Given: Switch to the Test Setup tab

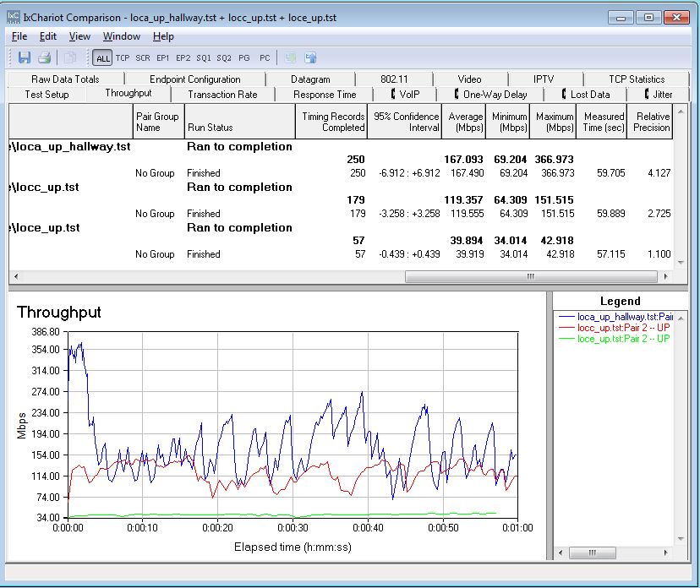Looking at the screenshot, I should pos(46,94).
